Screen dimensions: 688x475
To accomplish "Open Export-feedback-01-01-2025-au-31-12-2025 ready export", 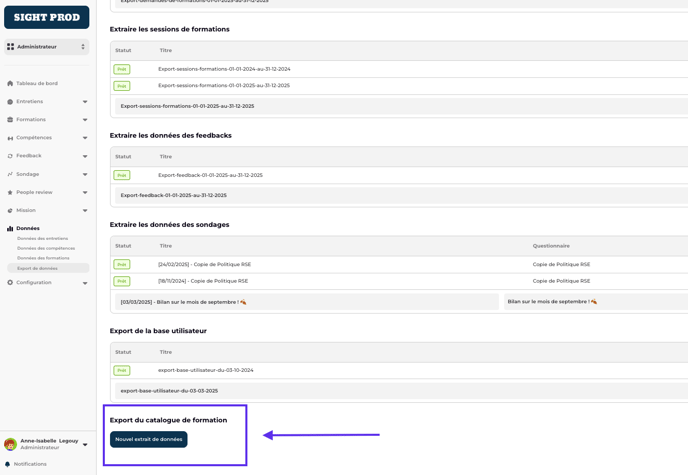I will (210, 175).
